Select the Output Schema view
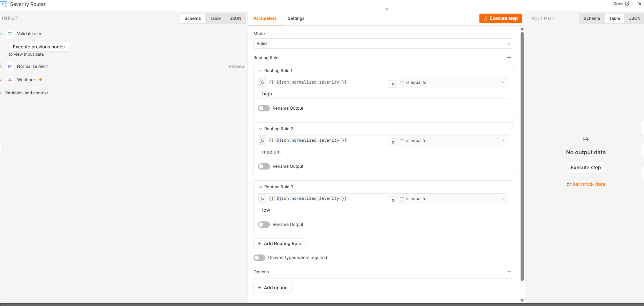This screenshot has width=644, height=306. pyautogui.click(x=592, y=18)
